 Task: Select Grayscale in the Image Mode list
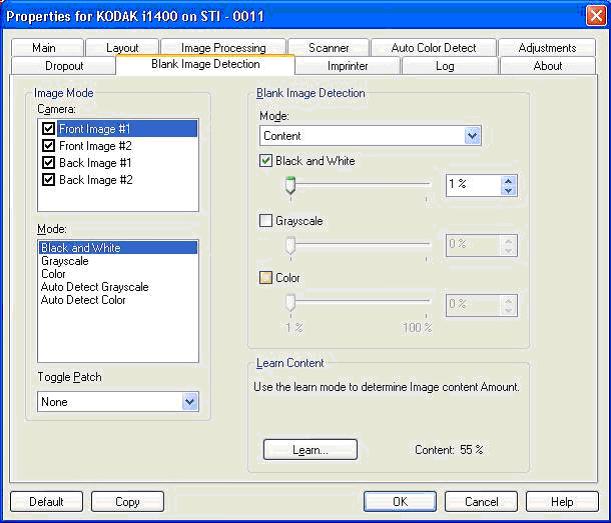click(x=118, y=261)
